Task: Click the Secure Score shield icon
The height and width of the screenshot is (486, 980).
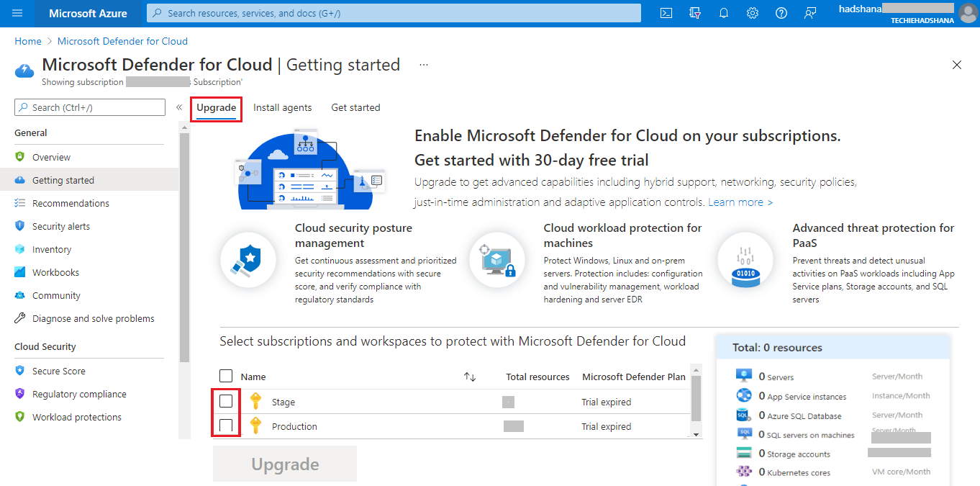Action: click(x=19, y=371)
